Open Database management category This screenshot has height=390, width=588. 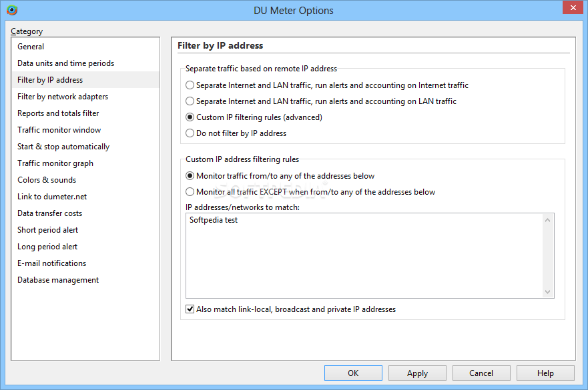coord(85,280)
